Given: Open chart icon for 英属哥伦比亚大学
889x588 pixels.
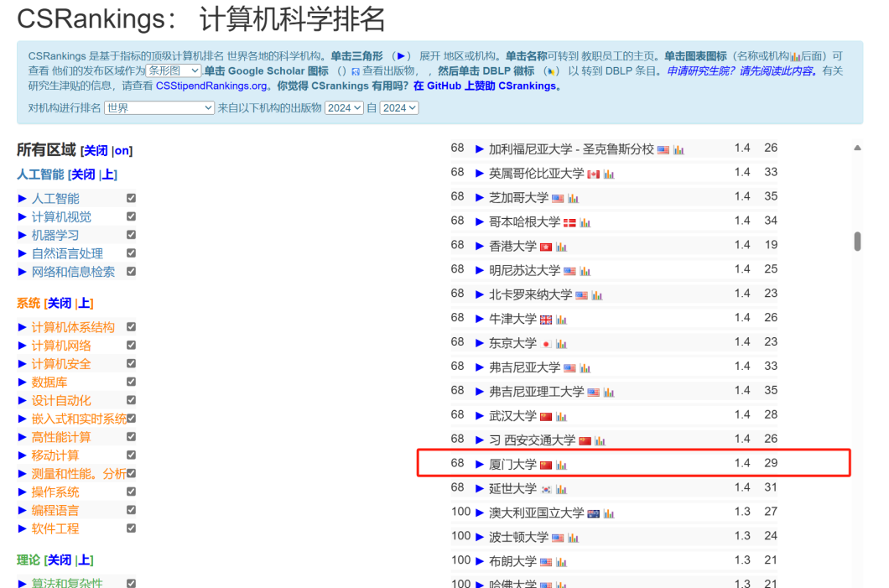Looking at the screenshot, I should [609, 174].
